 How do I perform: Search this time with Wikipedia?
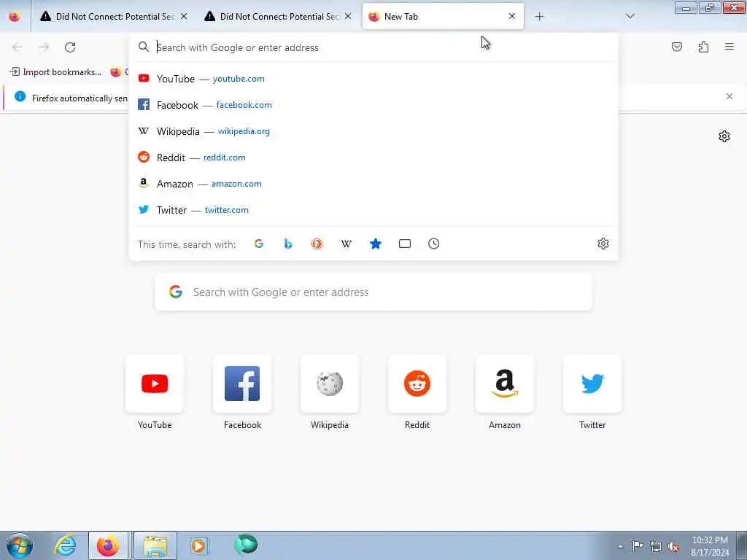pyautogui.click(x=347, y=244)
